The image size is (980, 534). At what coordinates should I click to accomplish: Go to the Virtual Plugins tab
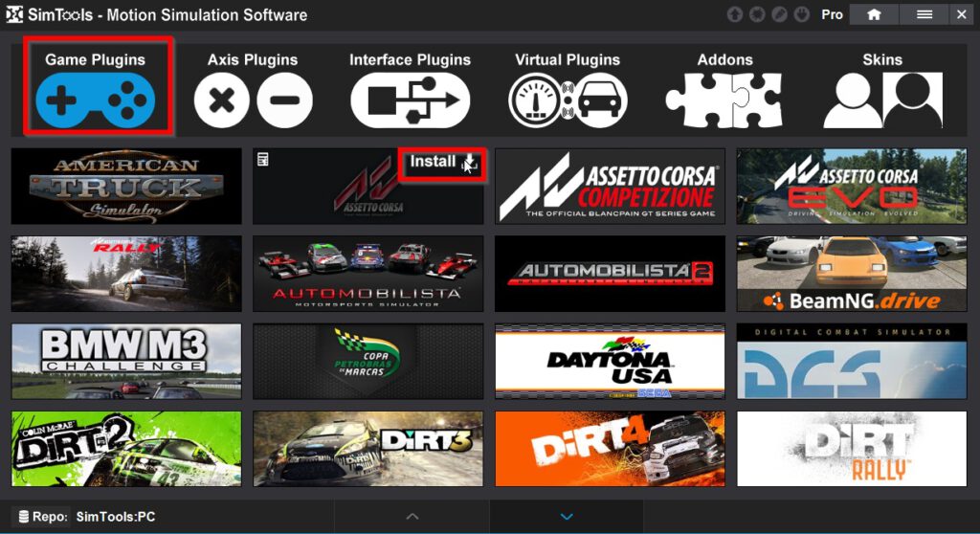tap(568, 89)
